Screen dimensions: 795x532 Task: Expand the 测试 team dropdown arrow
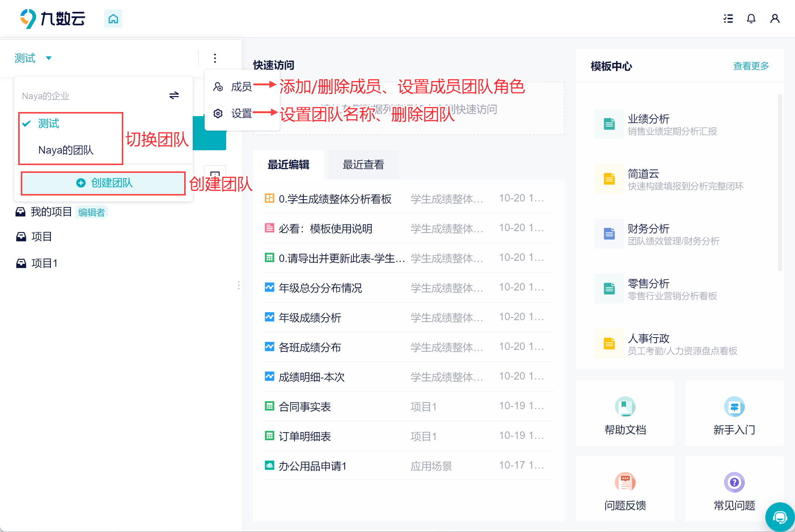[x=49, y=58]
